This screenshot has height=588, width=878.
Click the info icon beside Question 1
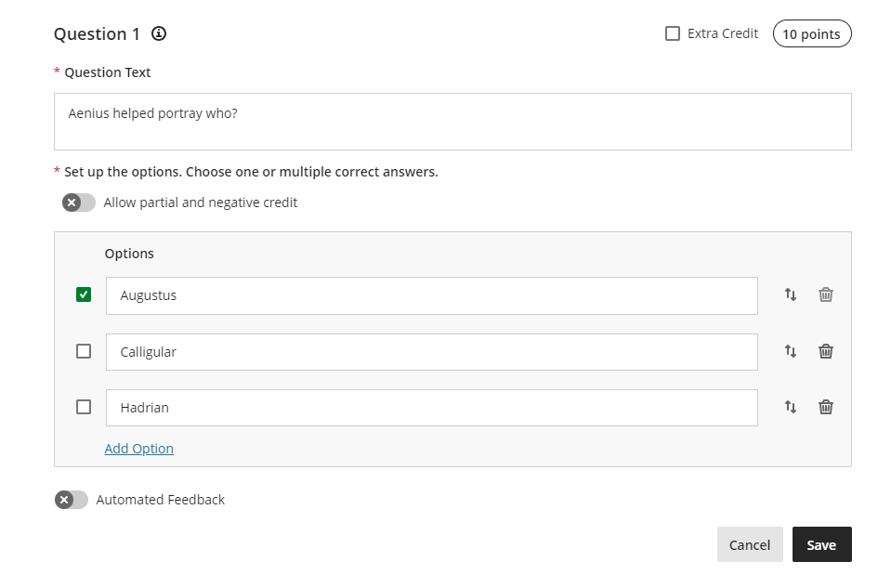click(x=159, y=34)
